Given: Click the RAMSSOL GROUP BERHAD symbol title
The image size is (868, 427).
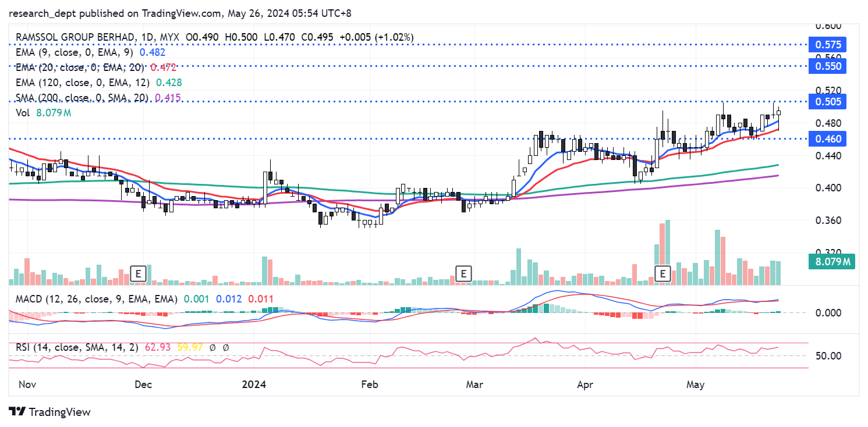Looking at the screenshot, I should (75, 37).
